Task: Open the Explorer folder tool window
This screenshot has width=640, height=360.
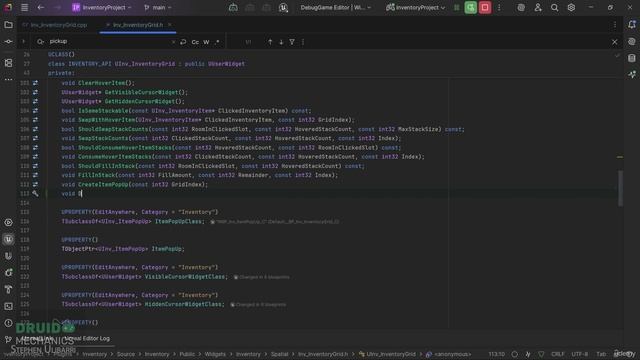Action: (x=8, y=25)
